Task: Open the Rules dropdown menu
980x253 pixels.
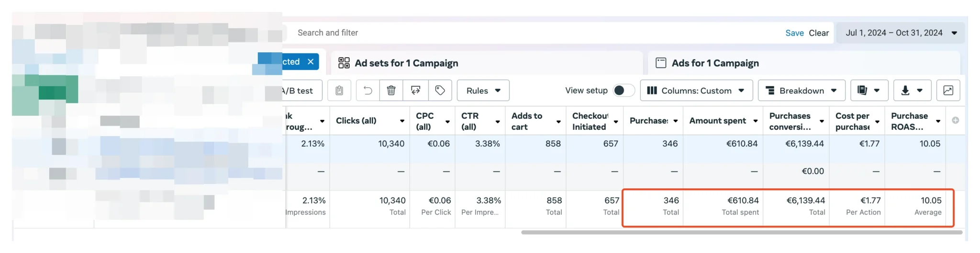Action: pos(483,91)
